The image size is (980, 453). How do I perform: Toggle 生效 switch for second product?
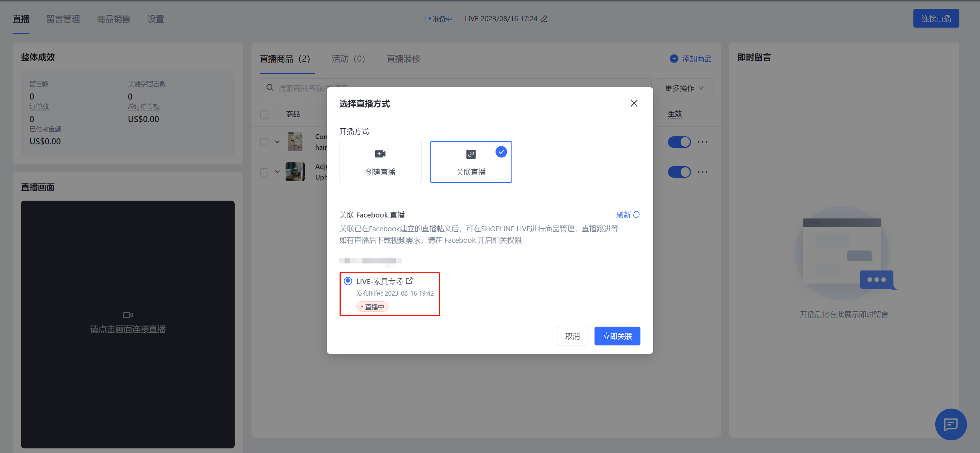679,172
